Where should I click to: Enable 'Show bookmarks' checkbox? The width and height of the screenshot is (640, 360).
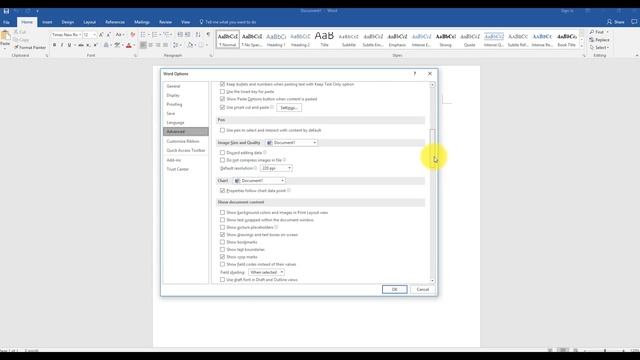[222, 242]
